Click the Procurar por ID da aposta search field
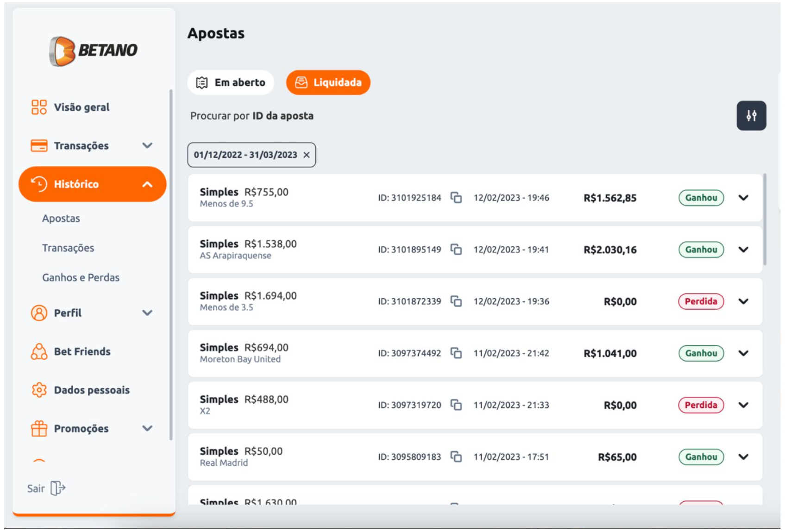Screen dimensions: 785x532 click(252, 116)
